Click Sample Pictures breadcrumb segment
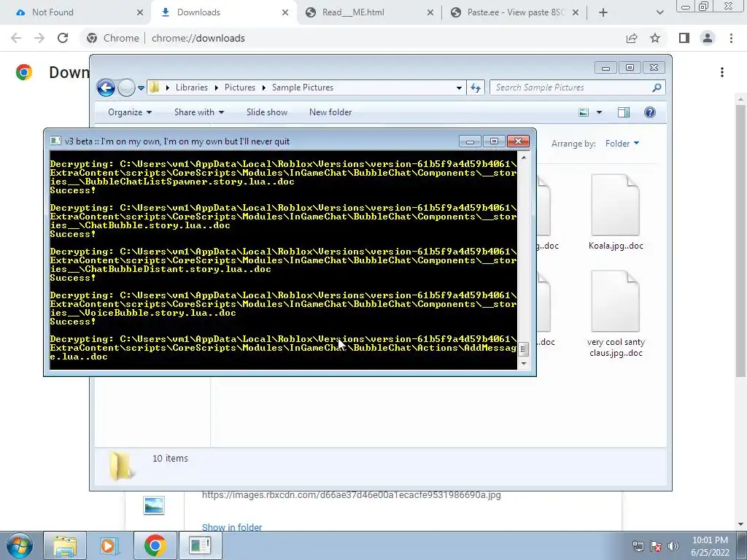Screen dimensions: 747x560 click(303, 87)
